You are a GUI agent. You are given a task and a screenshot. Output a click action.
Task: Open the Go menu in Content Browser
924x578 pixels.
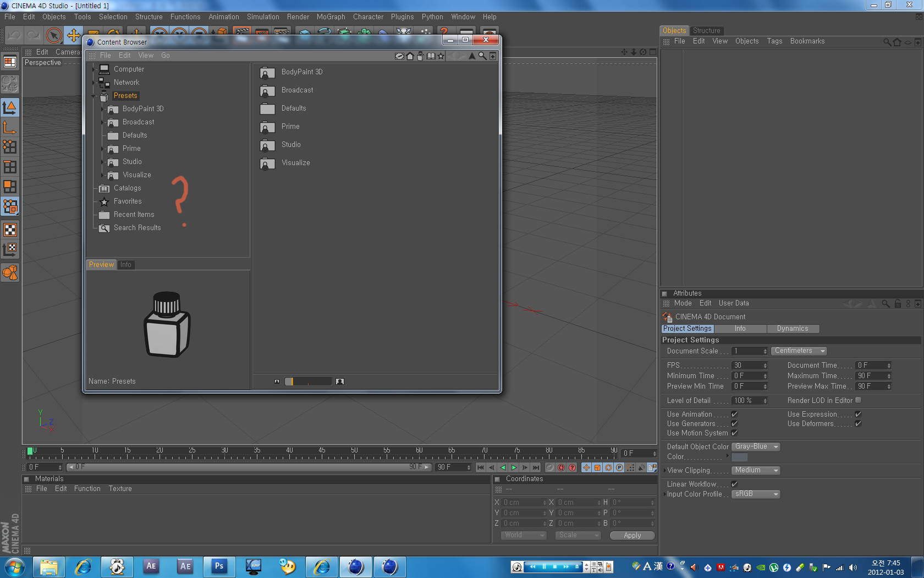(x=166, y=56)
